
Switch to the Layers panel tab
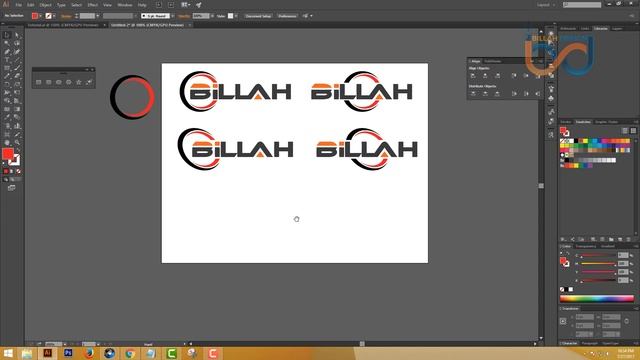tap(617, 29)
